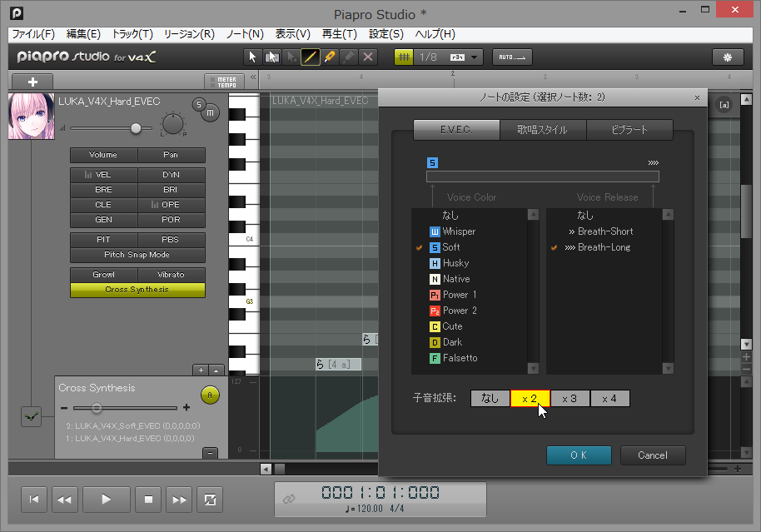Viewport: 761px width, 532px height.
Task: Select the Volume parameter button
Action: point(103,155)
